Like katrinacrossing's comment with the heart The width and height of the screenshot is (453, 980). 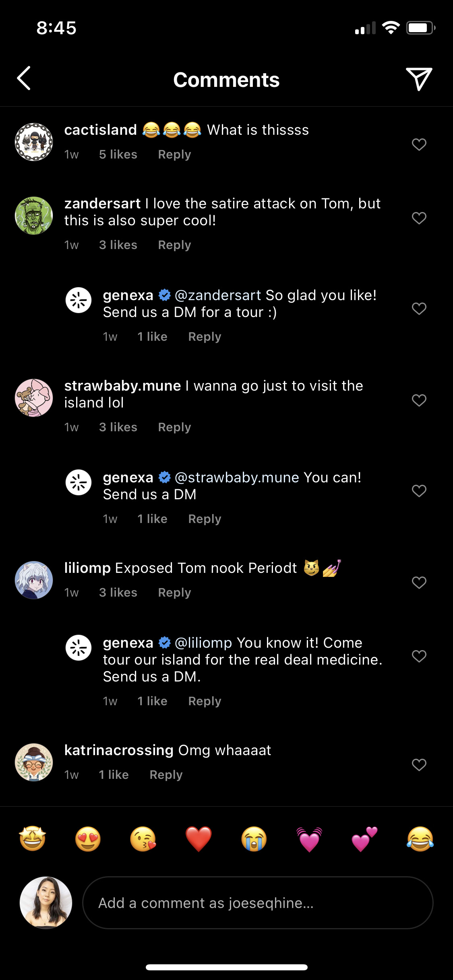419,765
